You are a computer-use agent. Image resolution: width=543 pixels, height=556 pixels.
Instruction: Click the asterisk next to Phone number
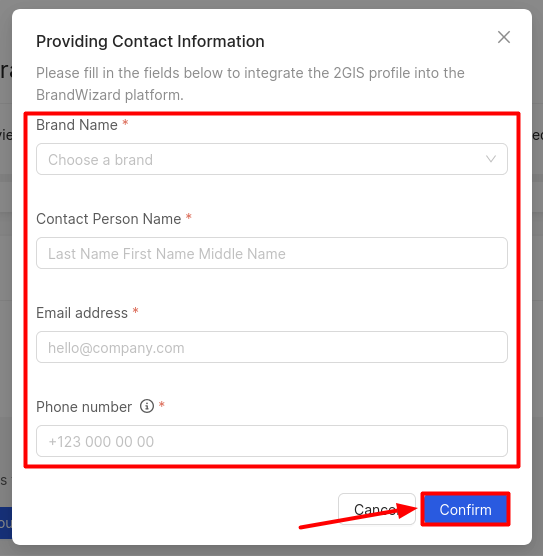(x=161, y=405)
